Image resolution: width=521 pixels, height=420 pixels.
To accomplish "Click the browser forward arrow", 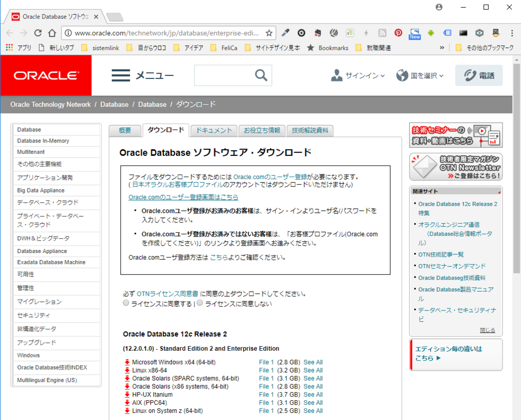I will coord(23,33).
